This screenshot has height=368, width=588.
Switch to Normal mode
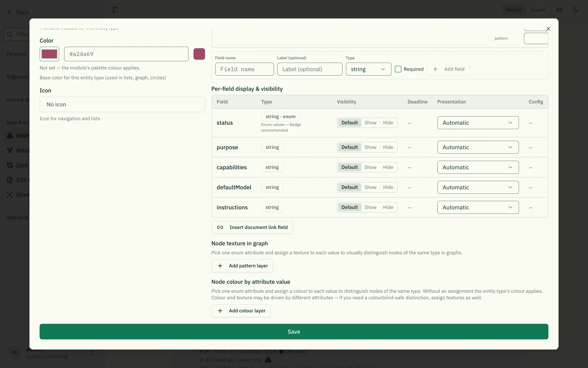(514, 10)
